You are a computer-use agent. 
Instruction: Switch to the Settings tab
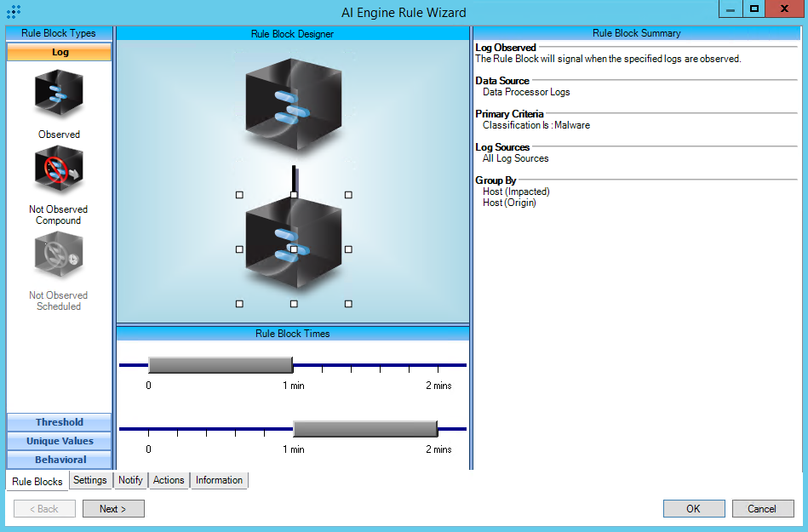click(x=90, y=480)
